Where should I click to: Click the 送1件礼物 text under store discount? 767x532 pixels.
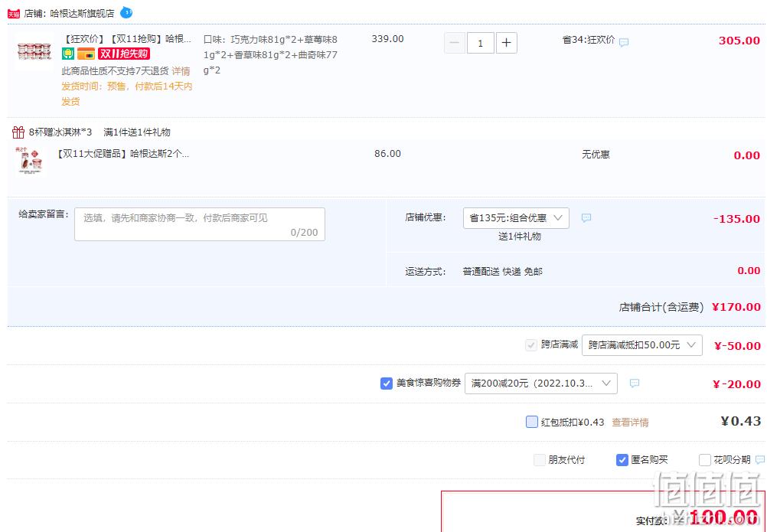(520, 237)
